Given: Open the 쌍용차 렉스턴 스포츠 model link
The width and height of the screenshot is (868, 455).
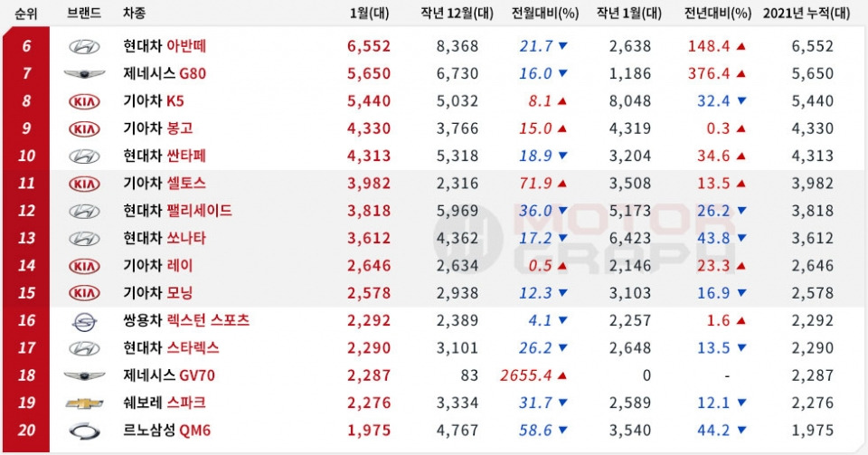Looking at the screenshot, I should click(x=186, y=320).
